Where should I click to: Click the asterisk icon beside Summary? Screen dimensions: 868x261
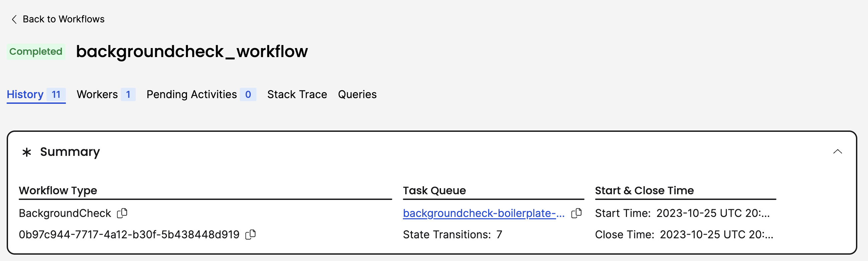click(27, 152)
